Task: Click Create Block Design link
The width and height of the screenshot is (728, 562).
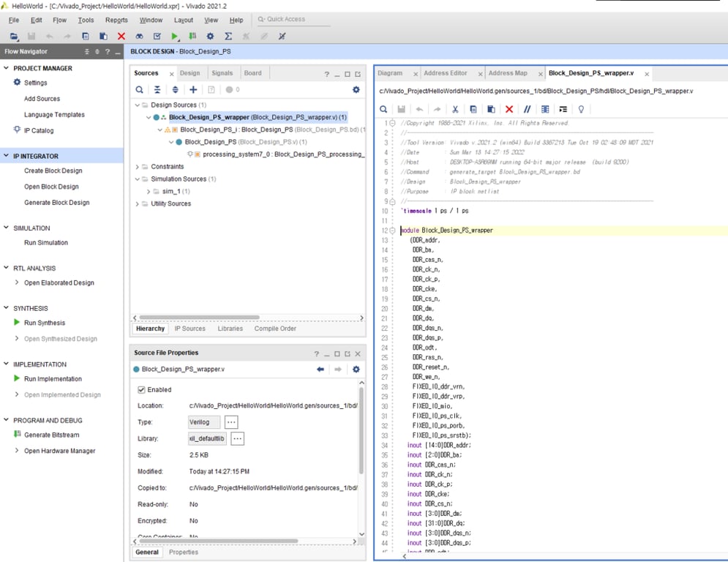Action: pos(53,171)
